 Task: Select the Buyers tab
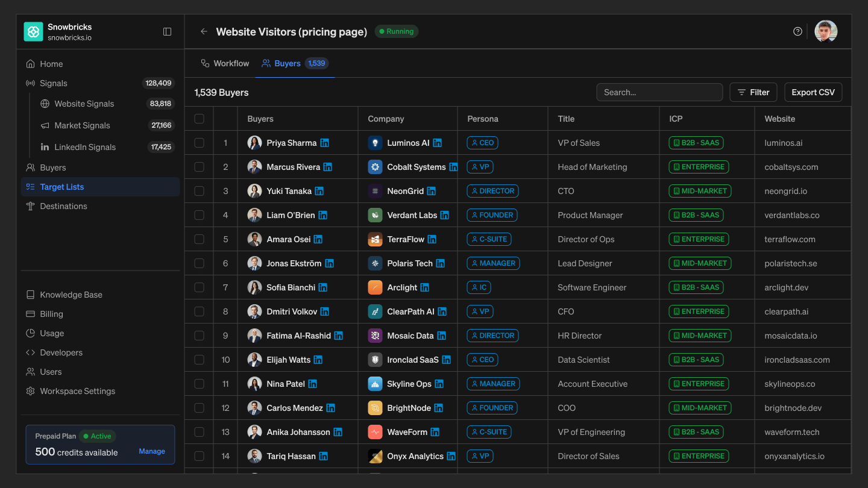295,63
